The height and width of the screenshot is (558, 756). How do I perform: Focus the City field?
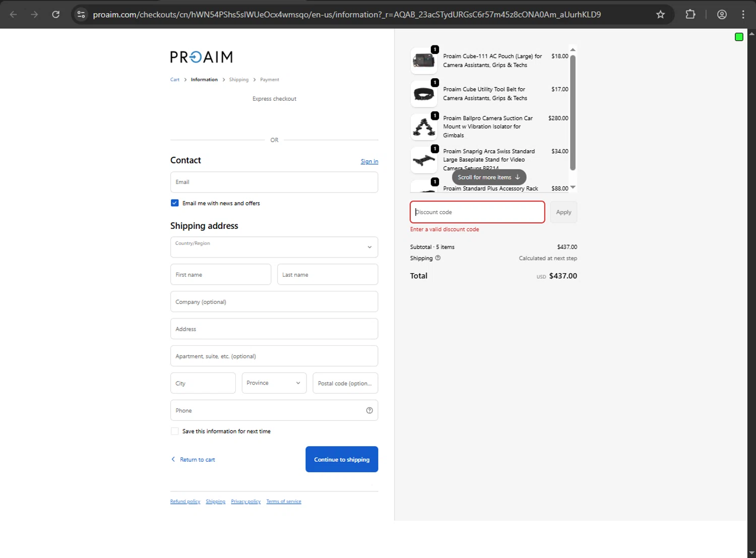tap(203, 383)
